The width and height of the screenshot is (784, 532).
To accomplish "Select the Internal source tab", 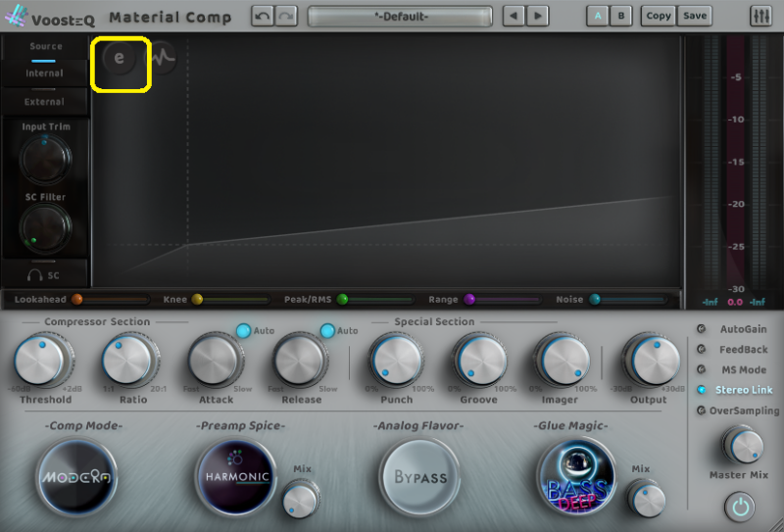I will click(x=44, y=73).
